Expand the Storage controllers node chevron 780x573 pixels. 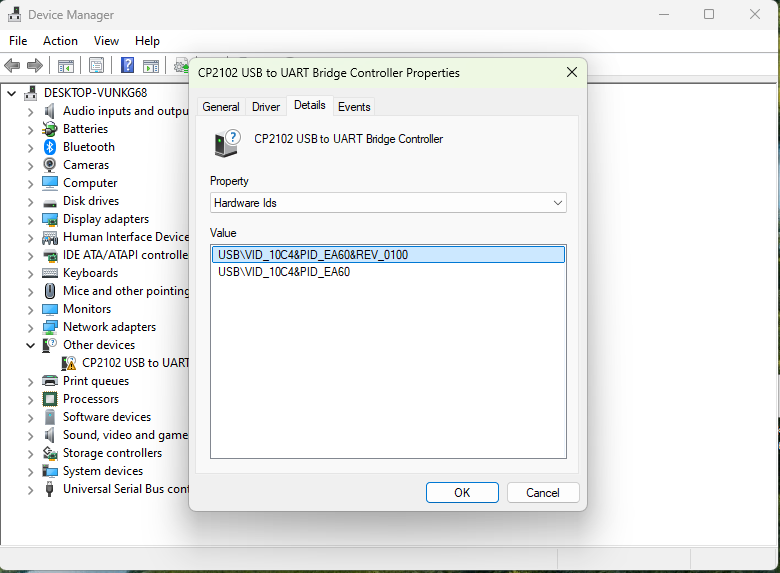(30, 454)
